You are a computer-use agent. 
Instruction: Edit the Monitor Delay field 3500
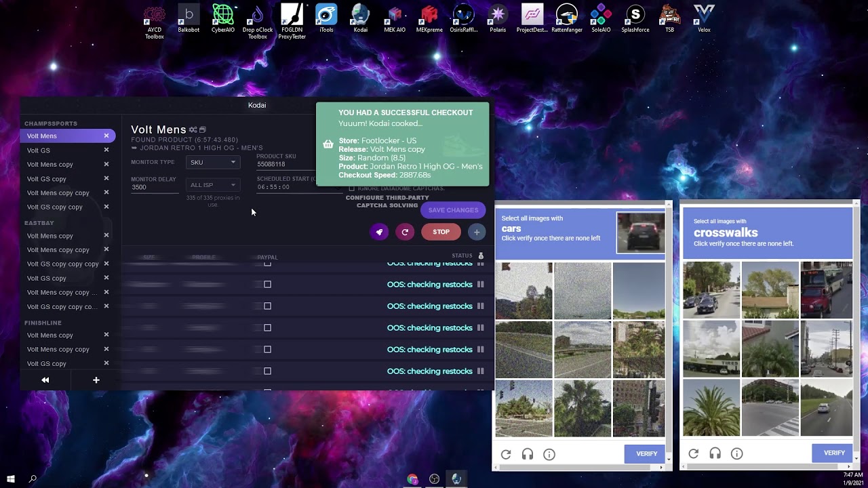click(x=155, y=187)
